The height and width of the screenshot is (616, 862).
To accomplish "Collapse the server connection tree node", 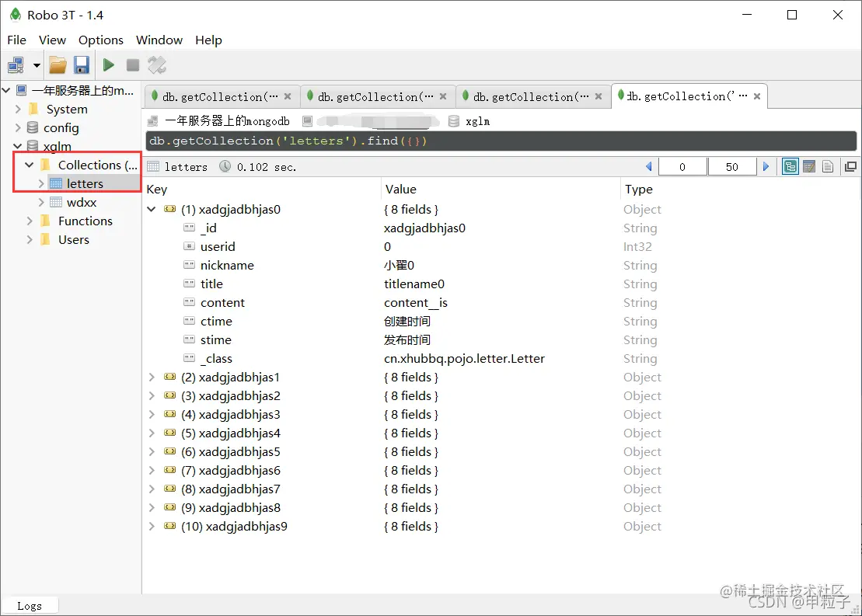I will tap(6, 90).
